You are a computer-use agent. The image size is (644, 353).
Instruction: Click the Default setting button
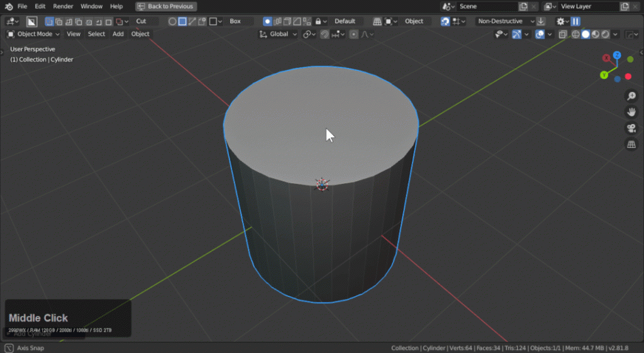point(345,21)
